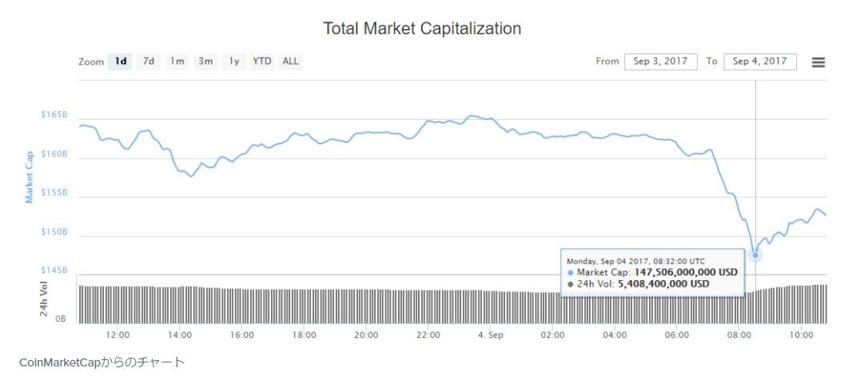The image size is (868, 384).
Task: Click the 24h Vol axis label
Action: click(x=44, y=299)
